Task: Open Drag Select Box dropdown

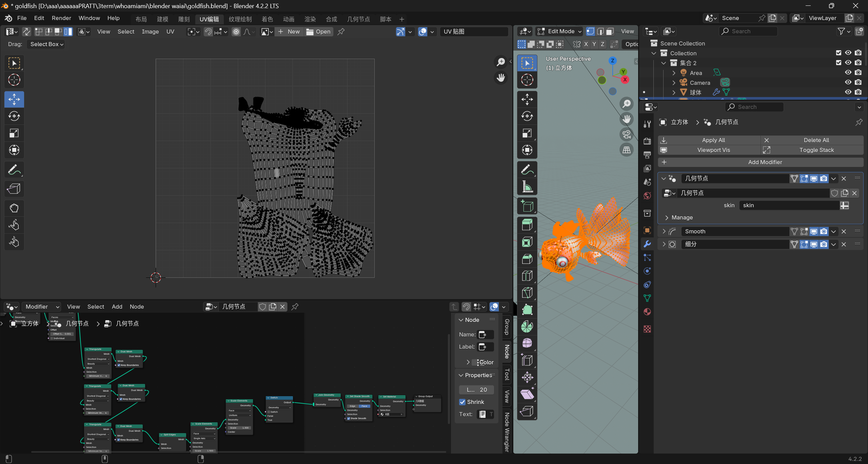Action: 47,44
